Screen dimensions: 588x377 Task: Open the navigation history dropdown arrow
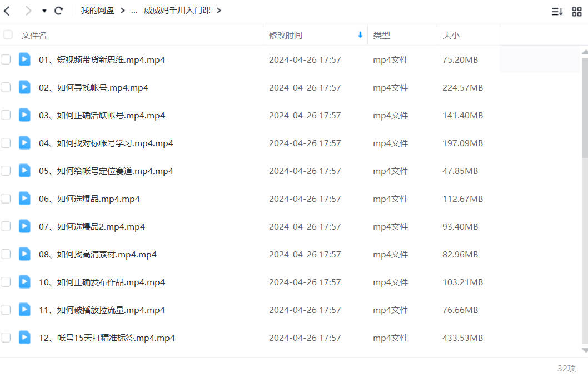pos(44,11)
